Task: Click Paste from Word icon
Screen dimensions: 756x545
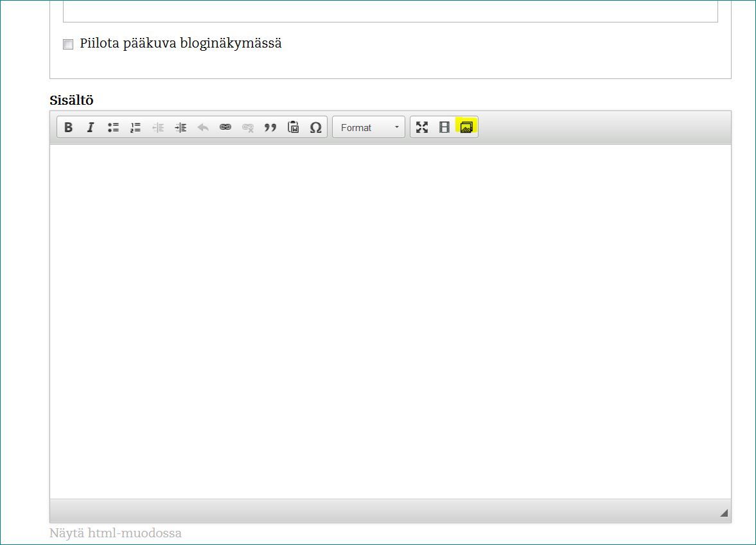Action: [294, 127]
